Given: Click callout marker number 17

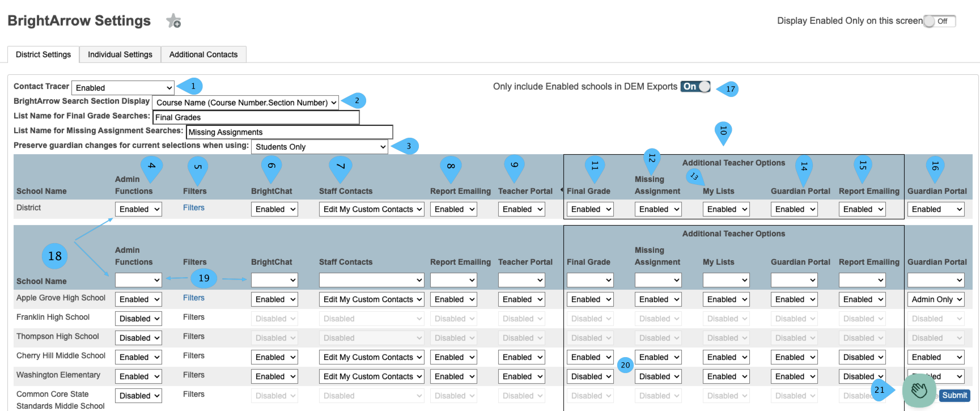Looking at the screenshot, I should pyautogui.click(x=728, y=89).
